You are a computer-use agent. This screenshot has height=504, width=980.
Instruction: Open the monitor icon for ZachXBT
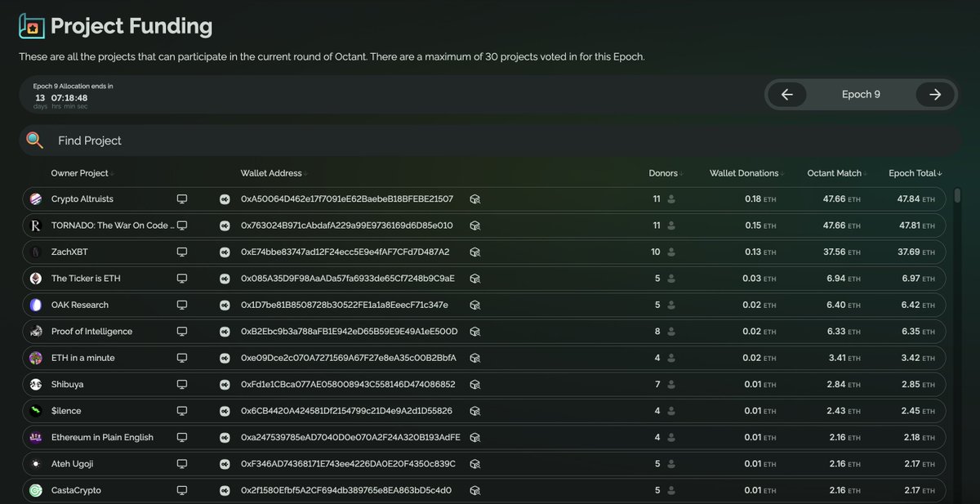pyautogui.click(x=182, y=252)
